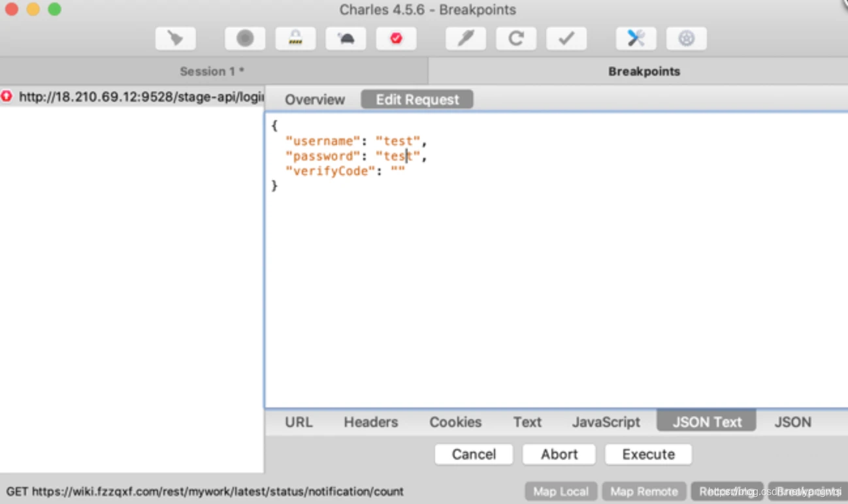
Task: Open compose with the pen icon
Action: pos(466,39)
